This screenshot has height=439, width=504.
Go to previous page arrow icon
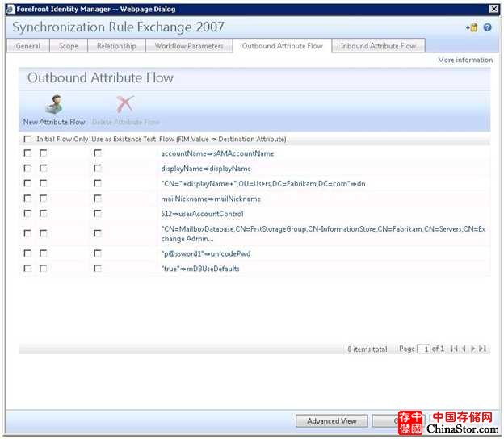coord(464,349)
